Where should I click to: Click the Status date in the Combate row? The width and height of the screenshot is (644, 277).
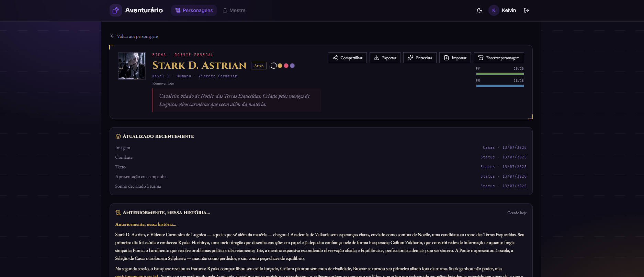[x=504, y=157]
